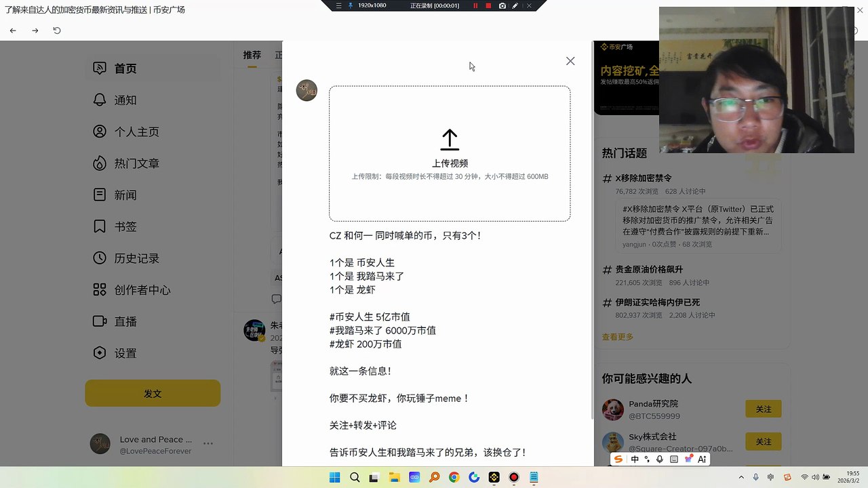Click Sogou IME microphone voice input
Viewport: 868px width, 488px height.
tap(660, 459)
